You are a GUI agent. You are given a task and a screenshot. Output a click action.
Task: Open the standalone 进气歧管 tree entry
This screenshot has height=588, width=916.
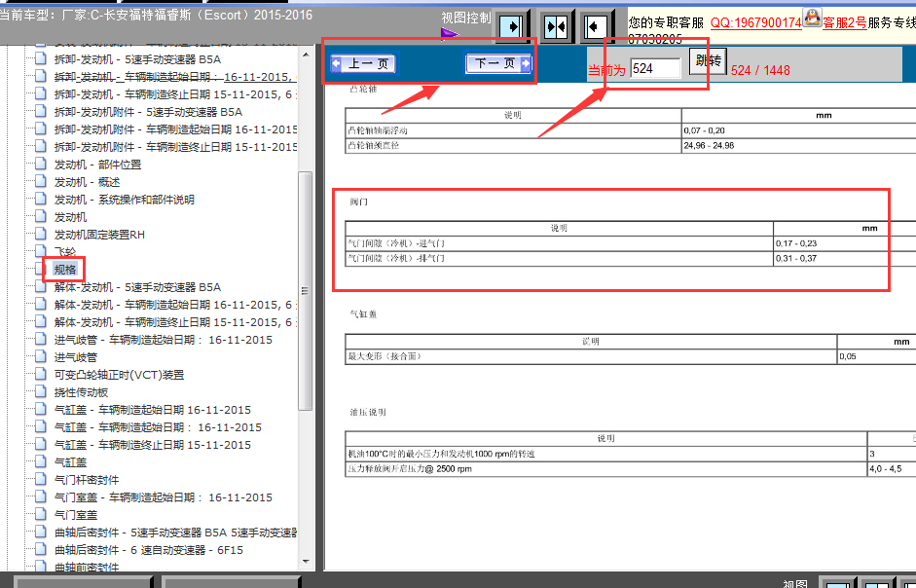76,357
